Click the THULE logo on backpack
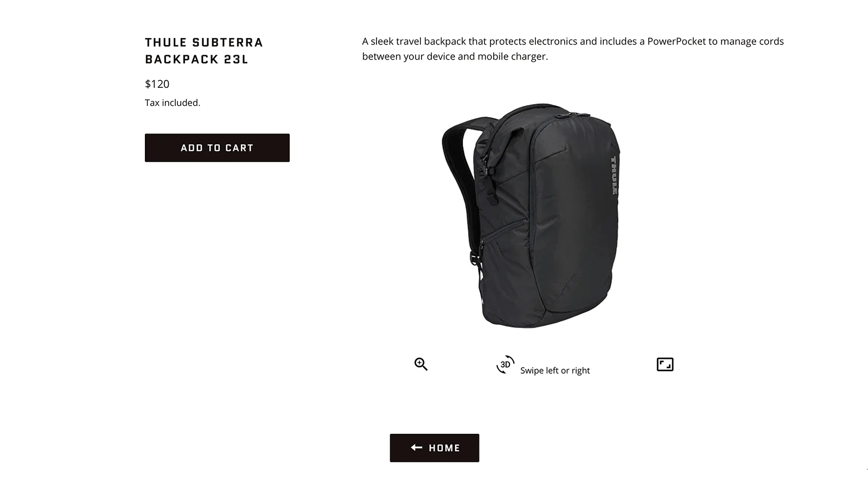 tap(614, 175)
